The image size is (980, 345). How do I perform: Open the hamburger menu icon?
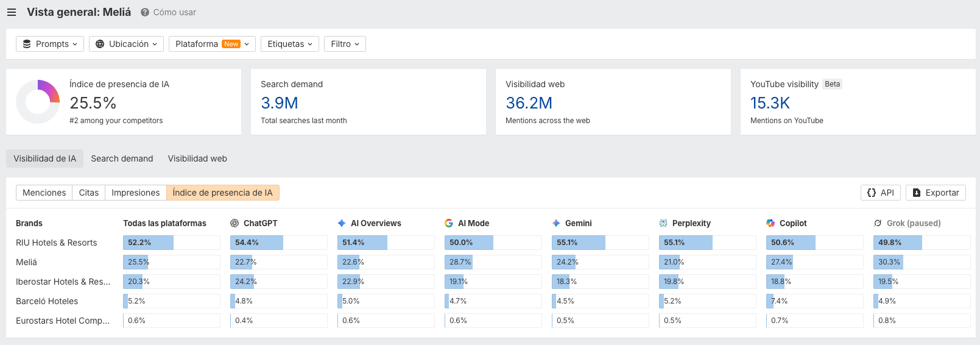tap(12, 12)
